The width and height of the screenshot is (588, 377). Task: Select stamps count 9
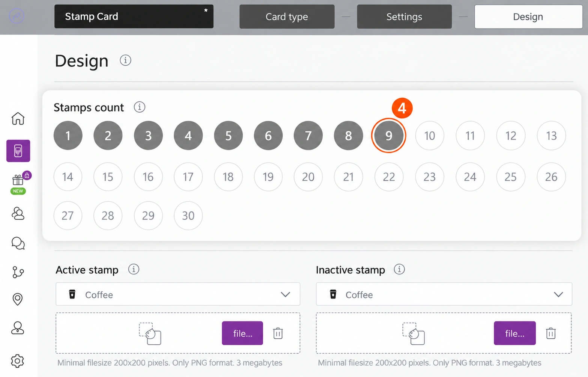pos(389,136)
